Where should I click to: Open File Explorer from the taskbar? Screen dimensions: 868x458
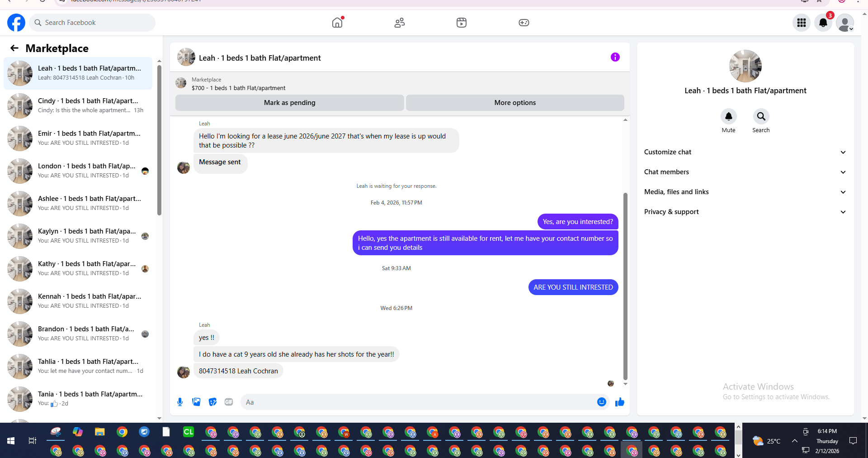coord(100,432)
